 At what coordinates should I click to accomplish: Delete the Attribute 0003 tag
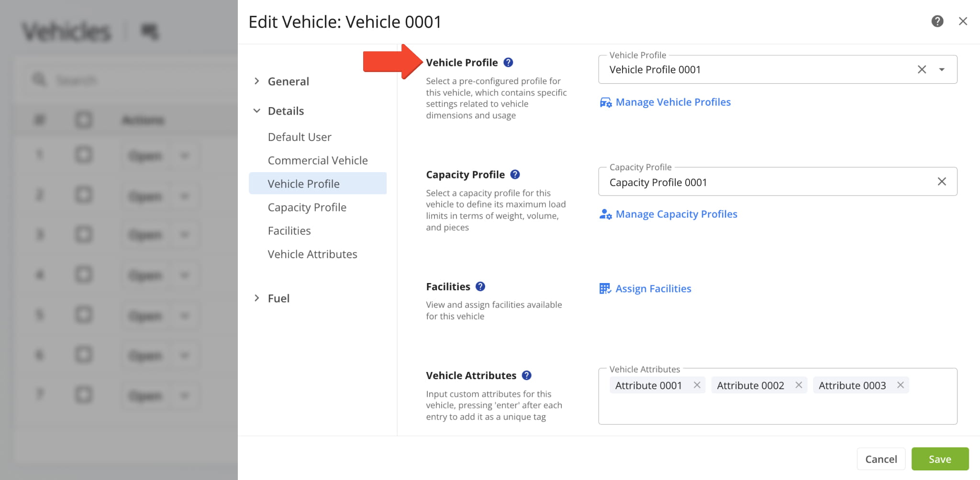pos(900,385)
